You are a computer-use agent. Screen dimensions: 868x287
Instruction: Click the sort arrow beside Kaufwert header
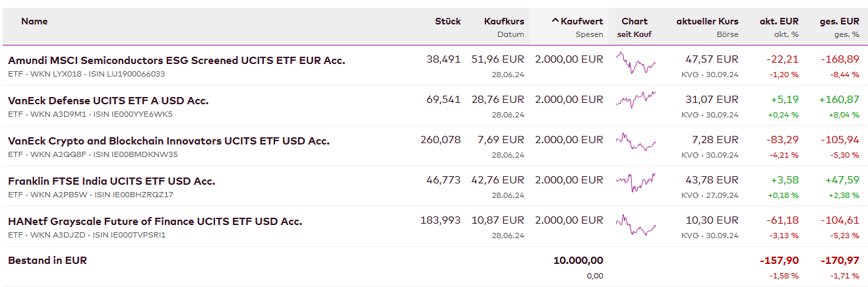click(x=555, y=22)
